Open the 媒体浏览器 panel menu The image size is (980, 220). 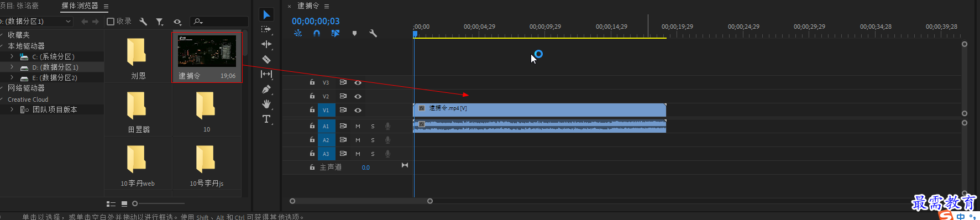pos(106,6)
